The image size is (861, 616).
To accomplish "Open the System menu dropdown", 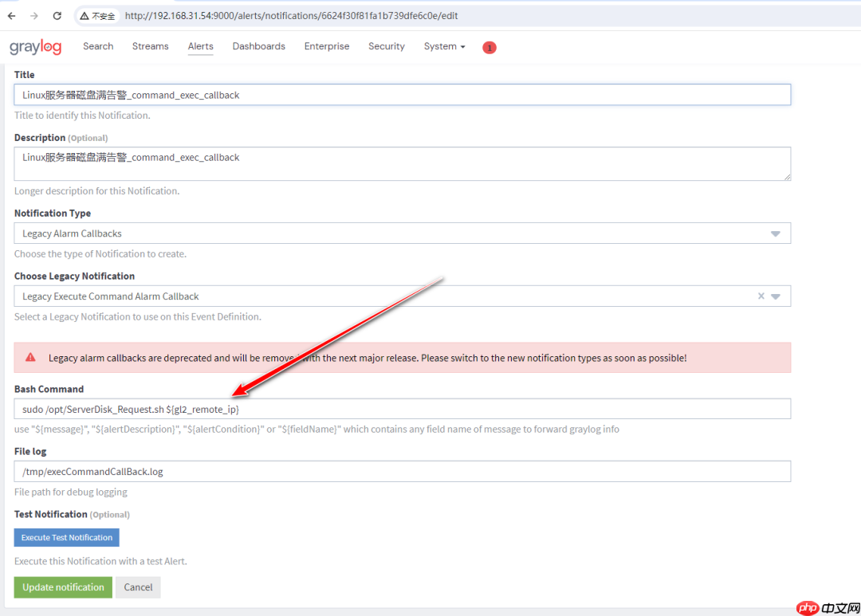I will pos(444,47).
